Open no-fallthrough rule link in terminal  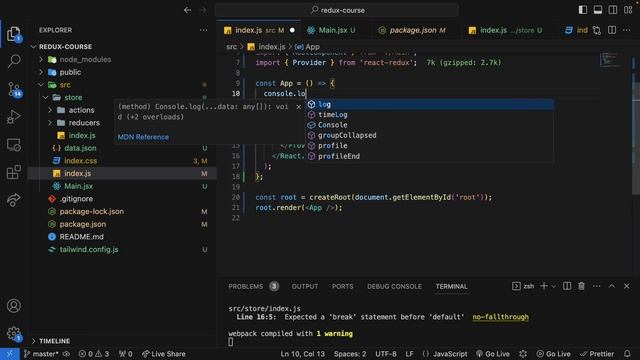coord(500,317)
